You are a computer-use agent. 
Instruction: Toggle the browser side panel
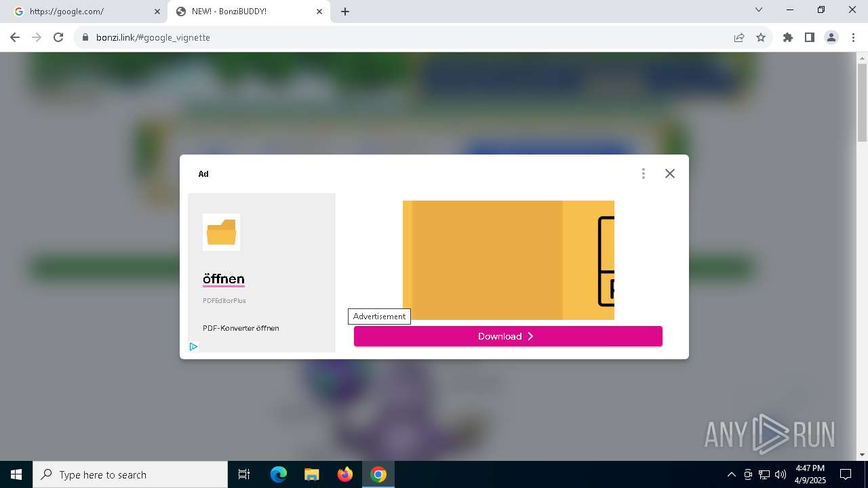[x=810, y=37]
